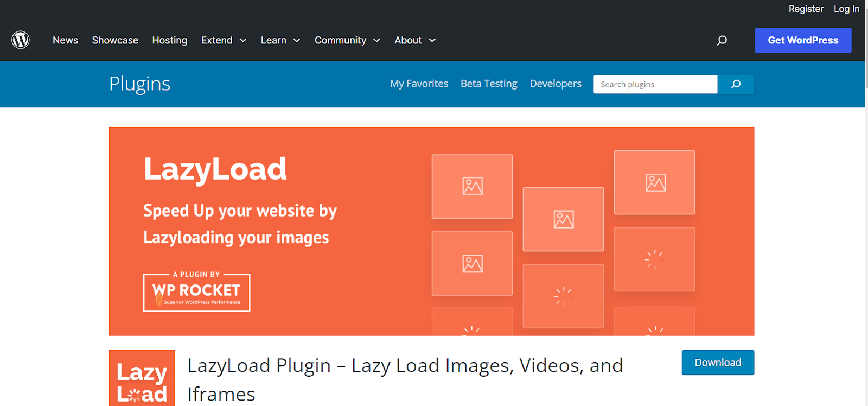Expand the About menu chevron
The height and width of the screenshot is (406, 868).
click(432, 40)
